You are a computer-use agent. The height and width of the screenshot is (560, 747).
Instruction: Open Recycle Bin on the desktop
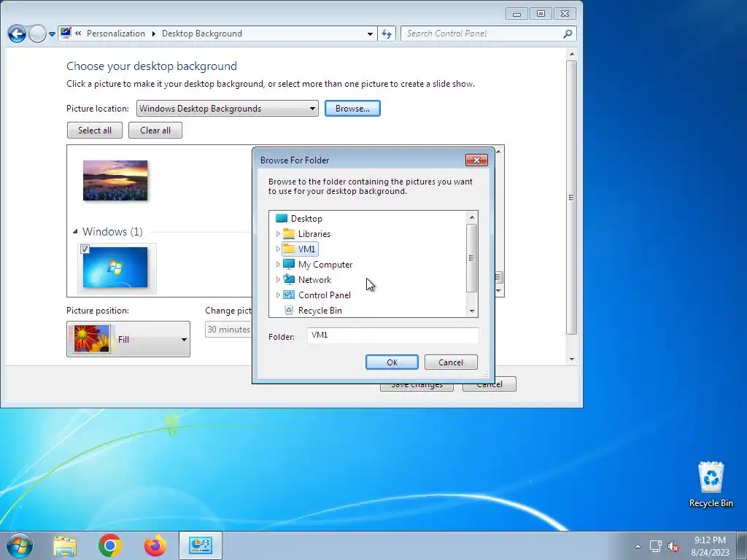coord(711,484)
